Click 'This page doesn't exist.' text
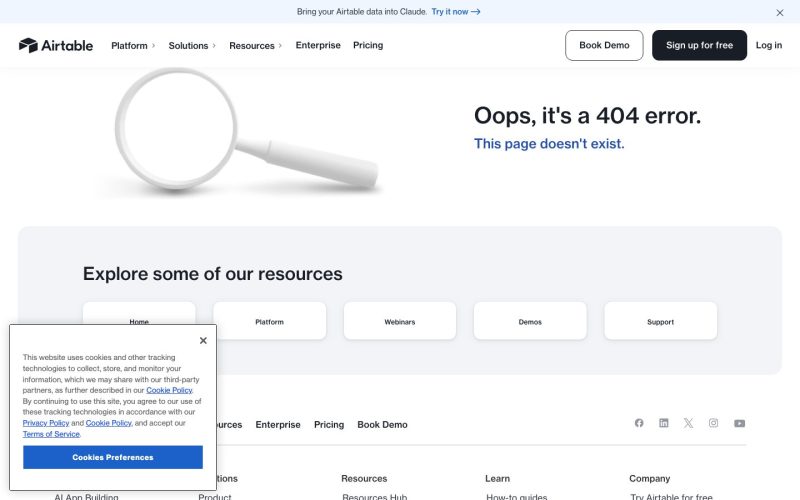This screenshot has width=800, height=500. pos(549,144)
